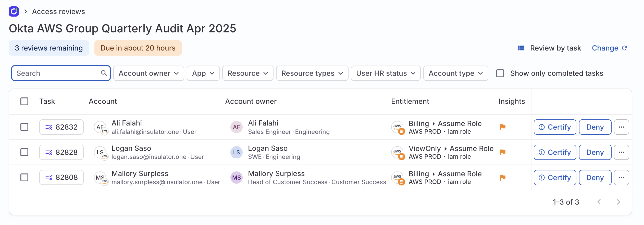Check the box for task 82828
The image size is (644, 225).
click(x=24, y=152)
